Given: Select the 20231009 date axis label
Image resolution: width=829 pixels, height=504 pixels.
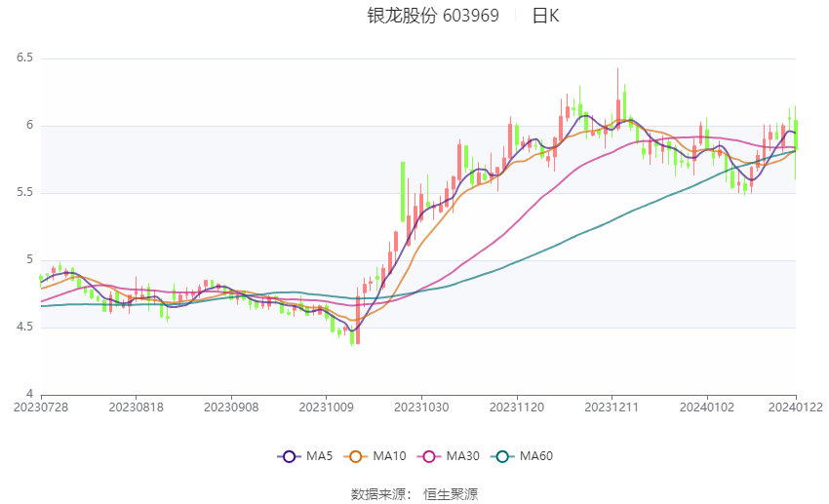Looking at the screenshot, I should point(326,407).
